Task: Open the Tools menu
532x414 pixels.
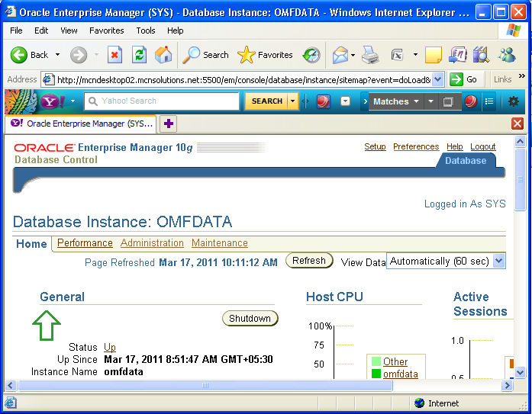Action: point(146,30)
